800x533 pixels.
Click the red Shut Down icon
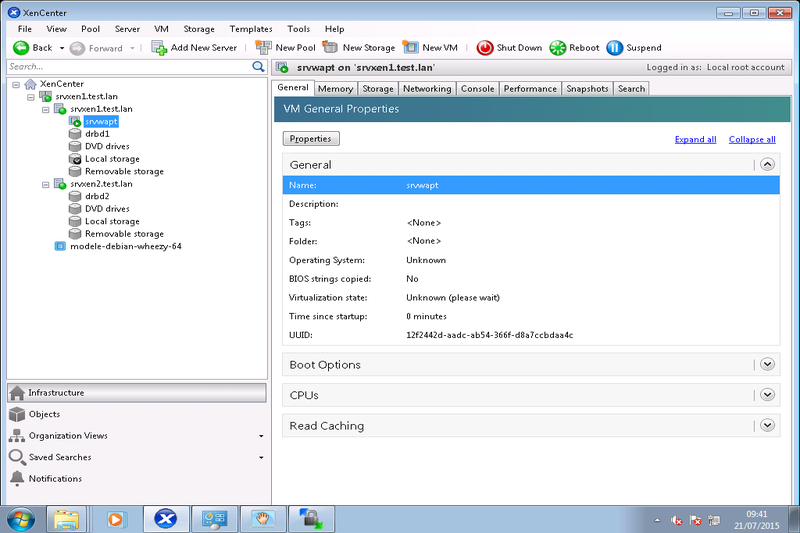point(485,48)
